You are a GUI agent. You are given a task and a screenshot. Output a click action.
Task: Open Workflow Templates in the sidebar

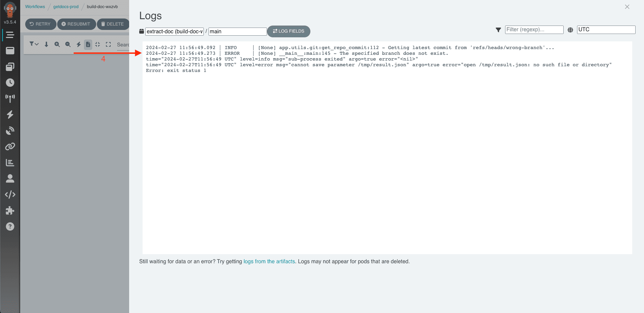pos(10,51)
